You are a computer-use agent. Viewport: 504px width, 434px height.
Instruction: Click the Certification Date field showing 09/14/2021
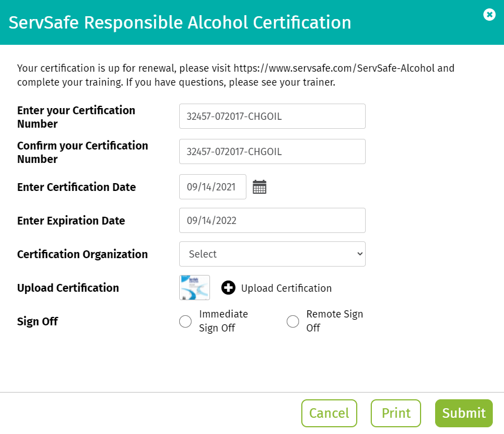point(213,187)
